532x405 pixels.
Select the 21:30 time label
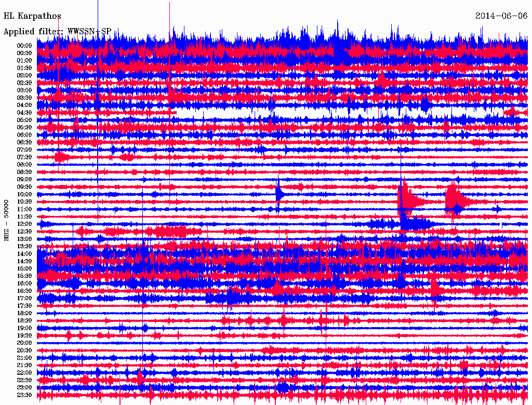[24, 366]
